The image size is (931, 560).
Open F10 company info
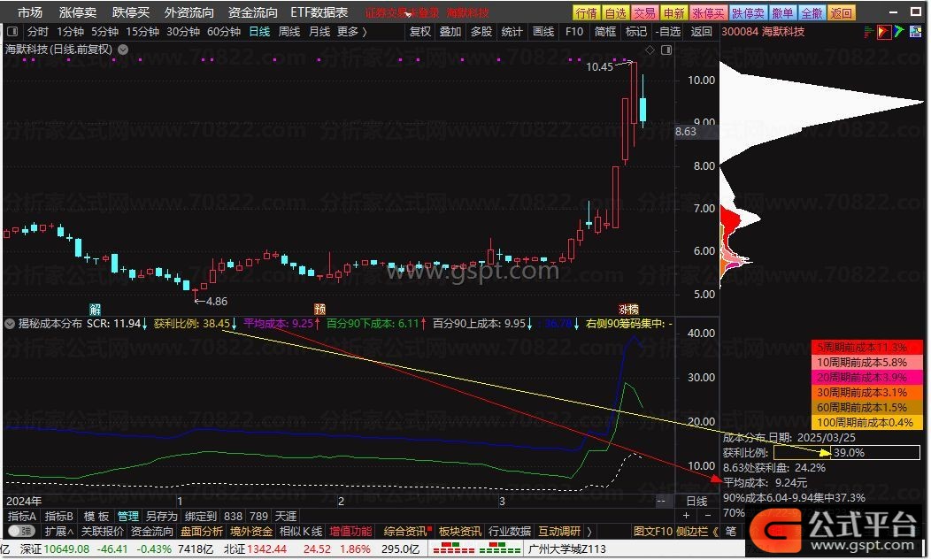pyautogui.click(x=574, y=32)
